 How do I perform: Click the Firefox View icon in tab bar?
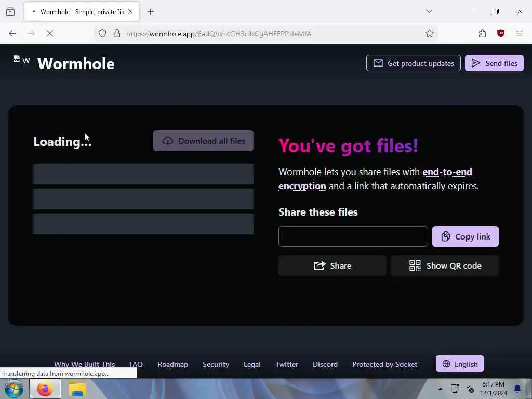point(10,11)
